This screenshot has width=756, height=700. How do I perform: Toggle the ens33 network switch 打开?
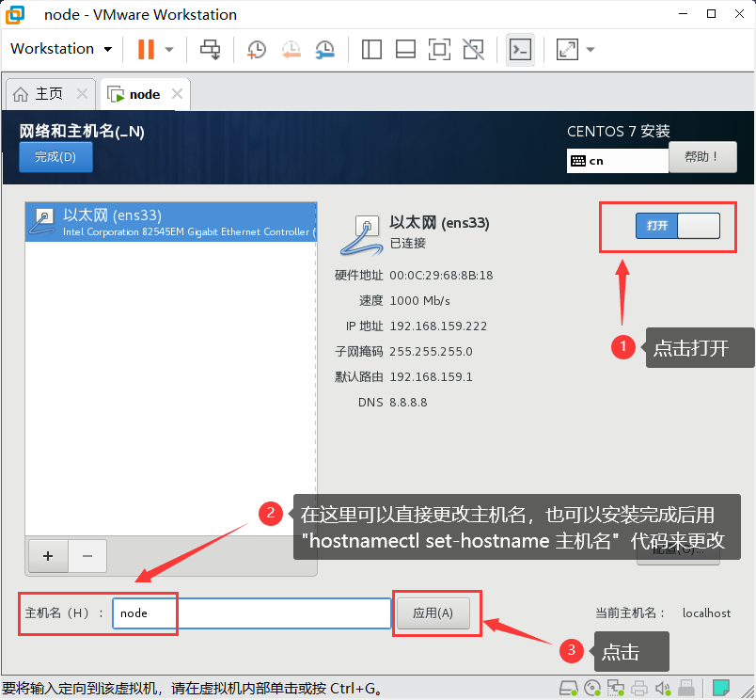(x=677, y=226)
